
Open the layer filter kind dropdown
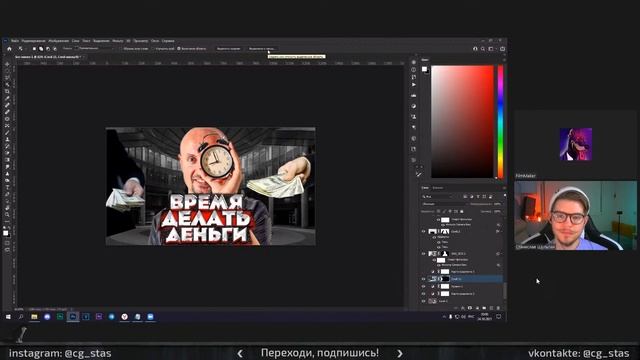click(438, 197)
